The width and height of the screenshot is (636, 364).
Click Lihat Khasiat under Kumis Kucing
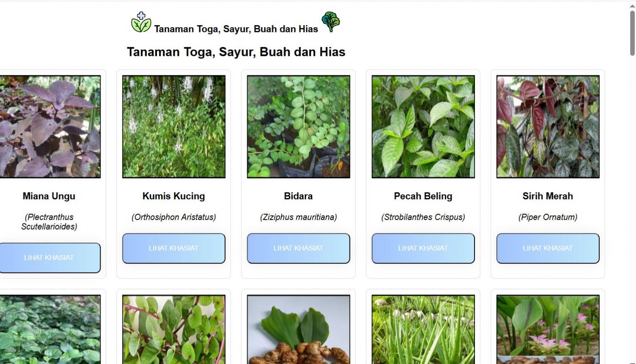tap(174, 248)
